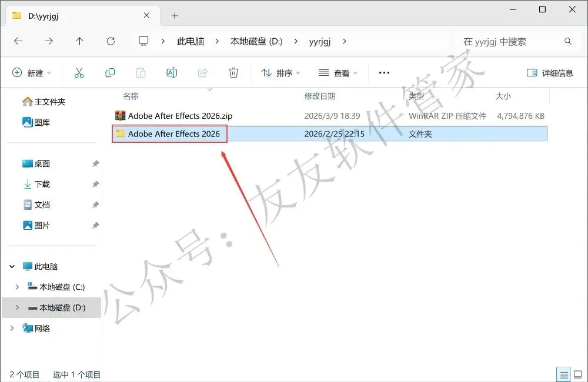588x382 pixels.
Task: Select the D:\yyrjgj tab
Action: 82,16
